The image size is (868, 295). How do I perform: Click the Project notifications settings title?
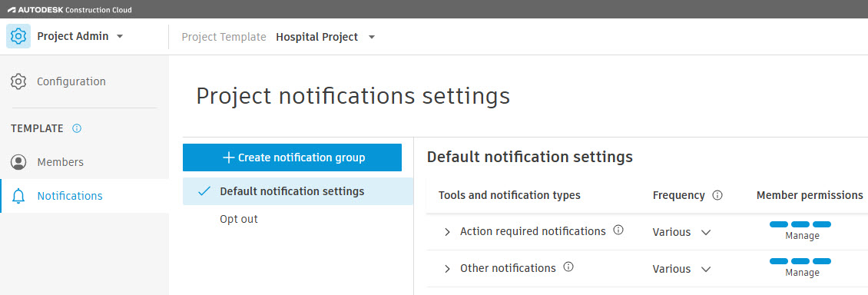tap(353, 96)
